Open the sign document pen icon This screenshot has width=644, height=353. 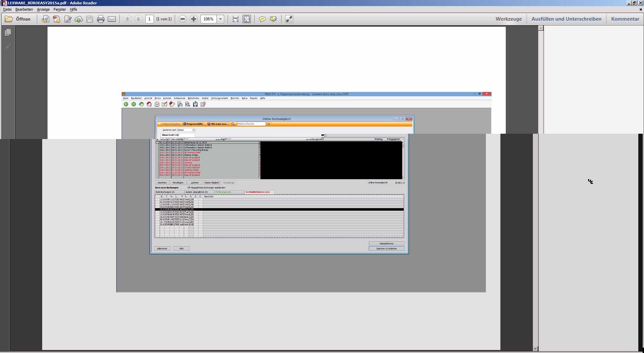tap(68, 19)
